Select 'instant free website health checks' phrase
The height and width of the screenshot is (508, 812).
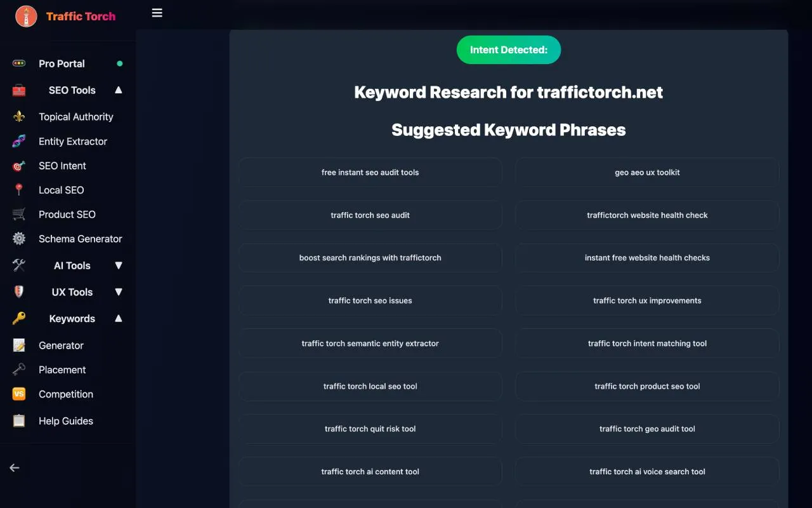(x=647, y=258)
